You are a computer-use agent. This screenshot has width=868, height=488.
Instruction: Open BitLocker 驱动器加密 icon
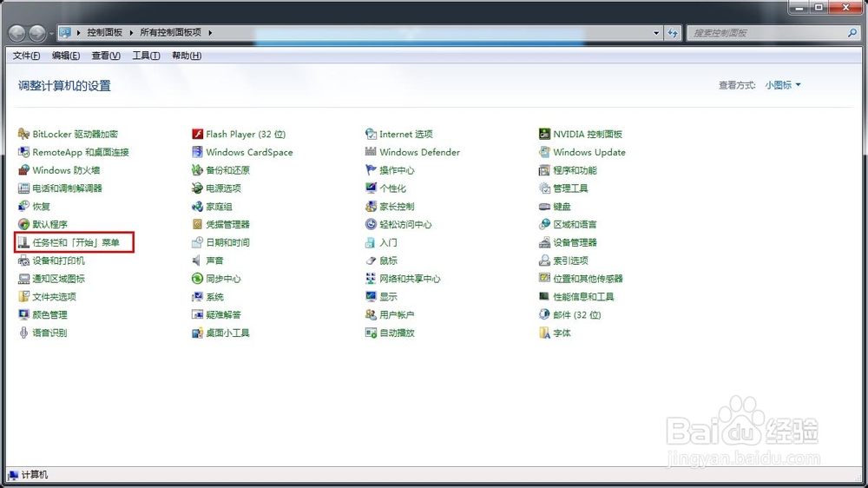click(x=23, y=134)
